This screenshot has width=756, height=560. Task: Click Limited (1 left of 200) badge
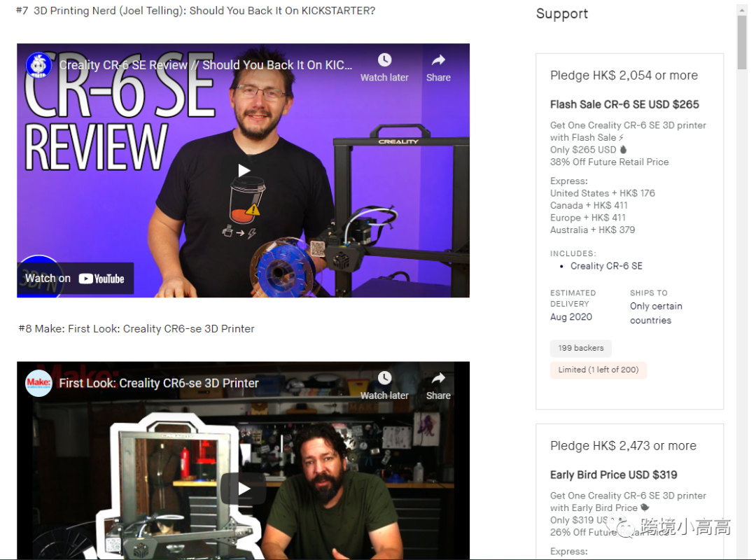point(598,370)
